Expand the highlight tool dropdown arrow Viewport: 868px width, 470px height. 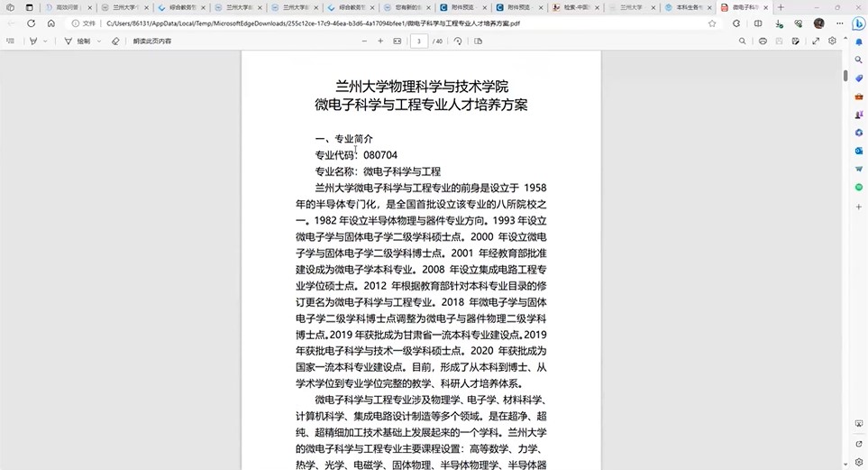coord(46,41)
